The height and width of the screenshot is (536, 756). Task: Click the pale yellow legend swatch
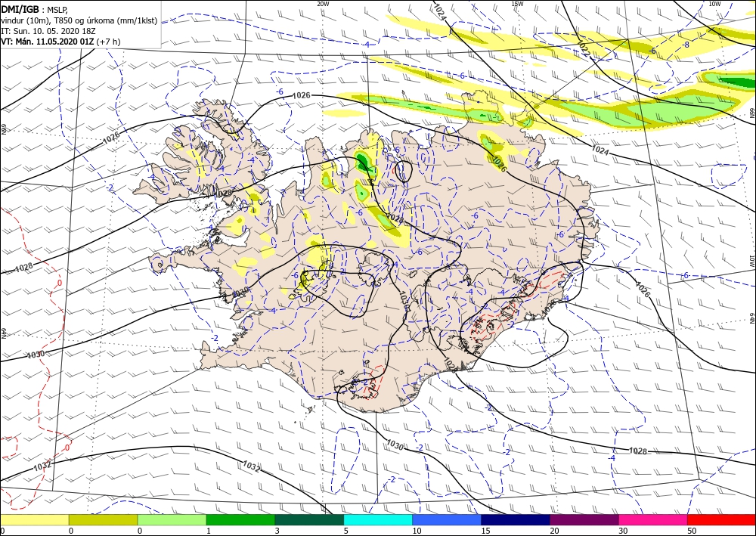click(34, 519)
